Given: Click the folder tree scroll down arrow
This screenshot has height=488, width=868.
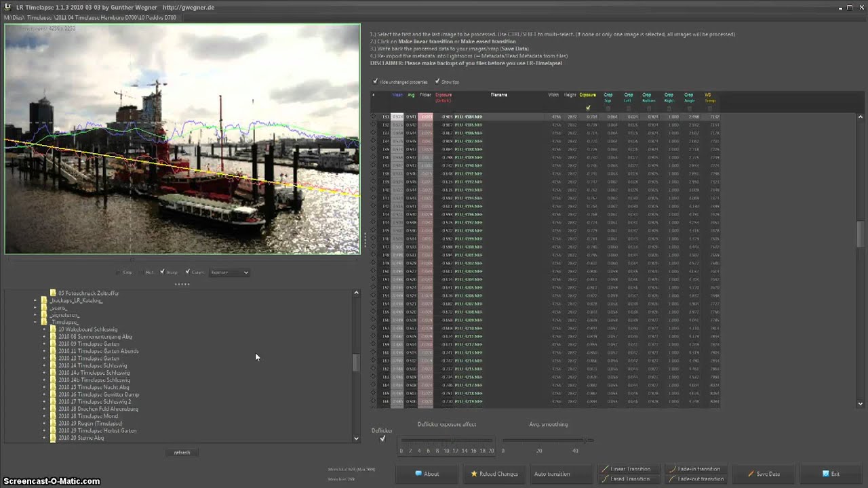Looking at the screenshot, I should [357, 439].
